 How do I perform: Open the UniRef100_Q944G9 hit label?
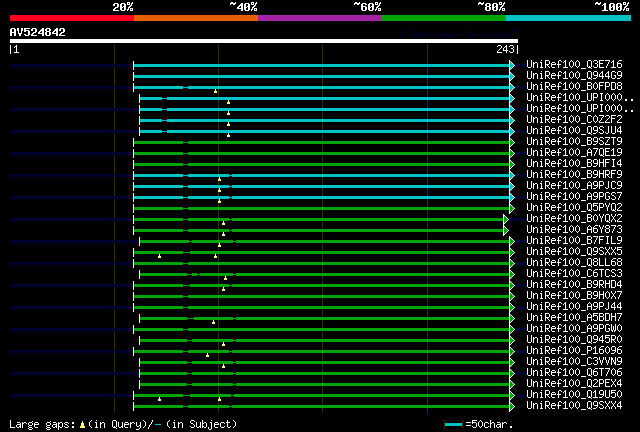pyautogui.click(x=574, y=75)
